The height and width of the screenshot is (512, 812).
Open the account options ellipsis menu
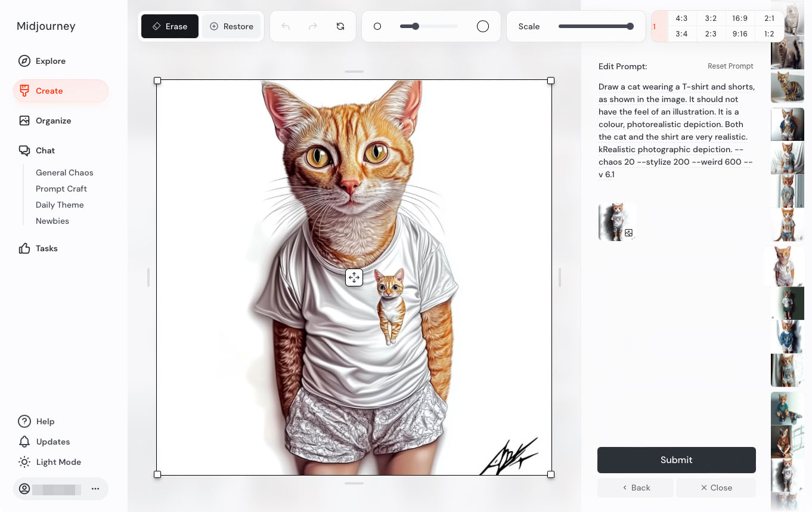coord(95,489)
